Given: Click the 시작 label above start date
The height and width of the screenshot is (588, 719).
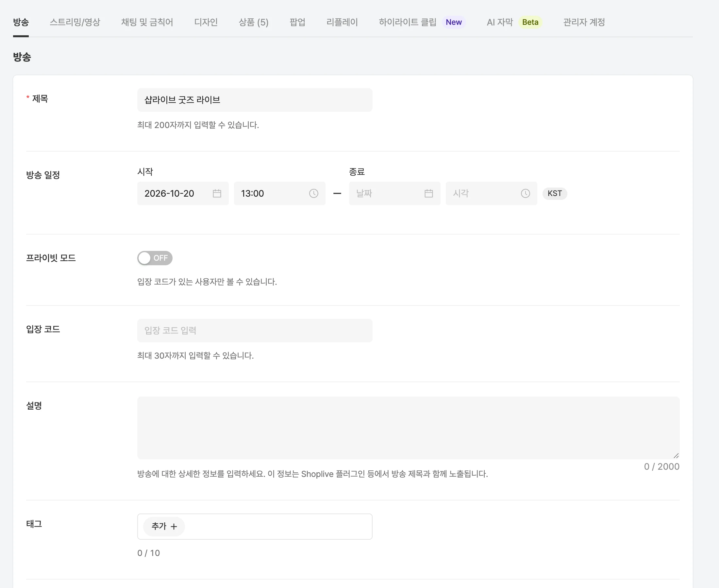Looking at the screenshot, I should pos(145,172).
